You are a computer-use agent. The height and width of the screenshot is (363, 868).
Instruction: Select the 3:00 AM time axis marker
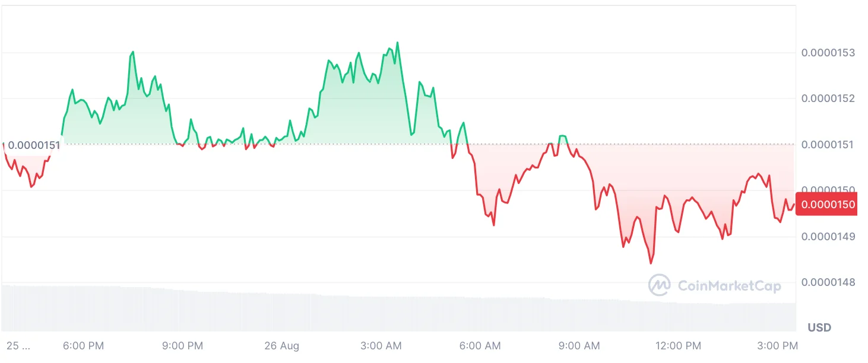coord(381,346)
